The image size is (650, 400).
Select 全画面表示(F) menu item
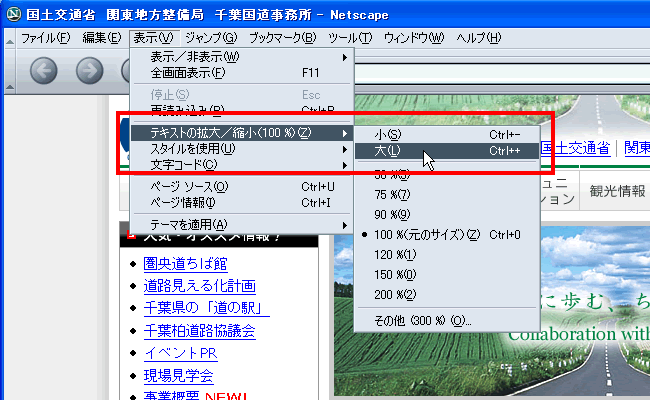tap(242, 73)
